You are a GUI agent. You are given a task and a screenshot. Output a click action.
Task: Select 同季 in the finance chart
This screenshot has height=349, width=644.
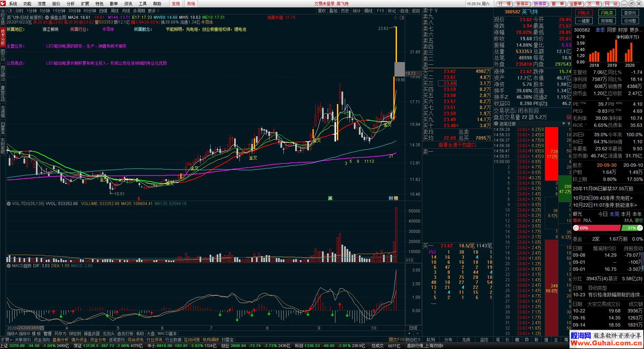pyautogui.click(x=611, y=30)
